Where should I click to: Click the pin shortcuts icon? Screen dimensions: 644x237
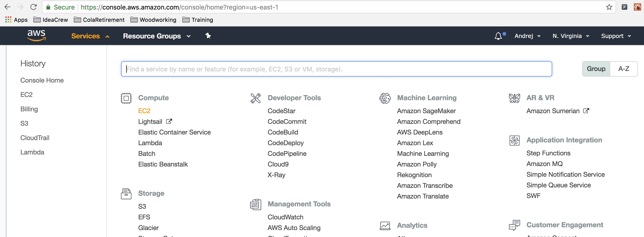[208, 36]
